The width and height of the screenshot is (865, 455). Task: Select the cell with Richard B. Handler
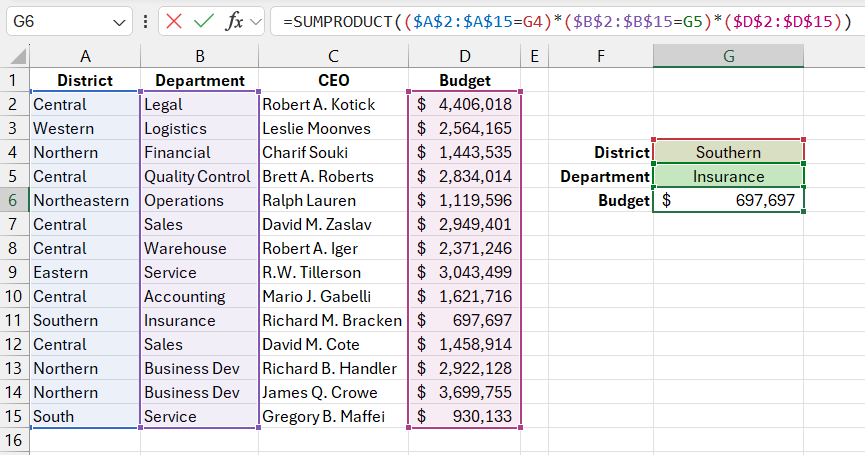click(x=333, y=368)
